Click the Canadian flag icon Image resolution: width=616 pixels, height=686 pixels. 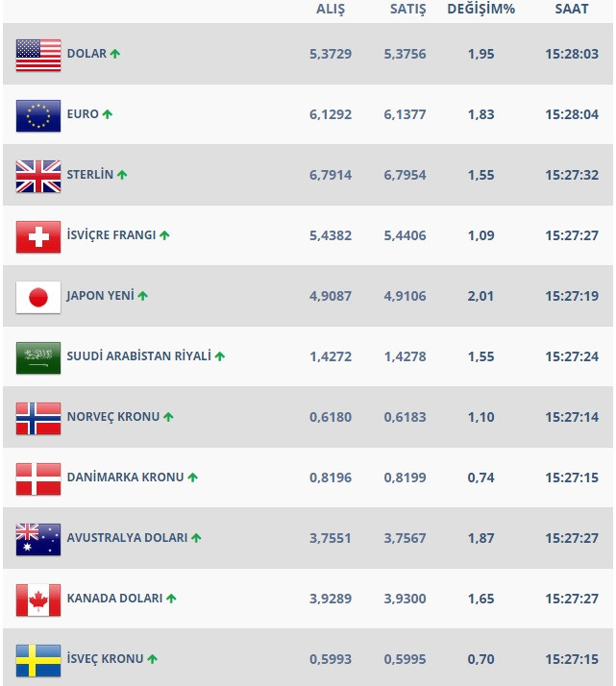point(38,600)
